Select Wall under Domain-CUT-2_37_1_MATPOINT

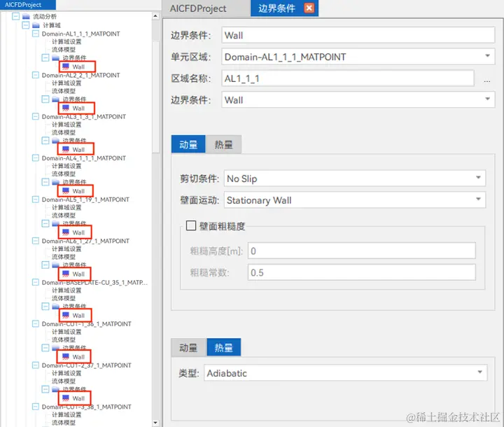tap(78, 399)
